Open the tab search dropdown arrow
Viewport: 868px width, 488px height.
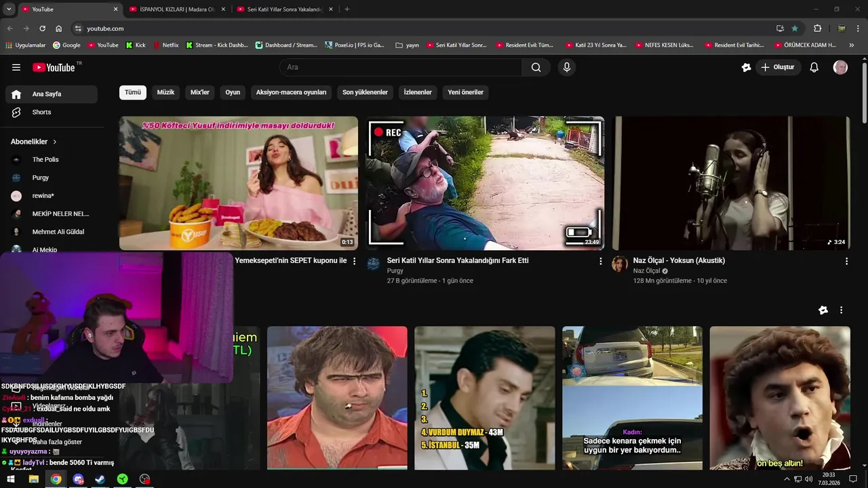point(9,9)
